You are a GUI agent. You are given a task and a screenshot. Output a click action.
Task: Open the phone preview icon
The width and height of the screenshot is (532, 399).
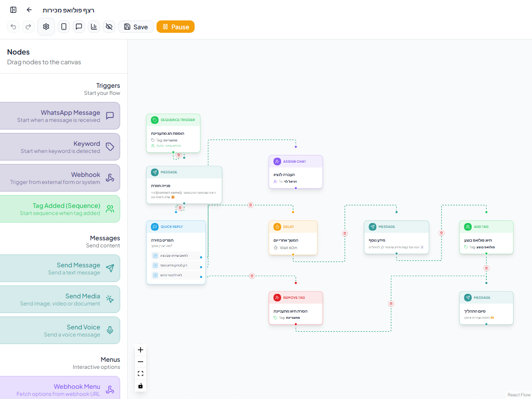tap(64, 27)
